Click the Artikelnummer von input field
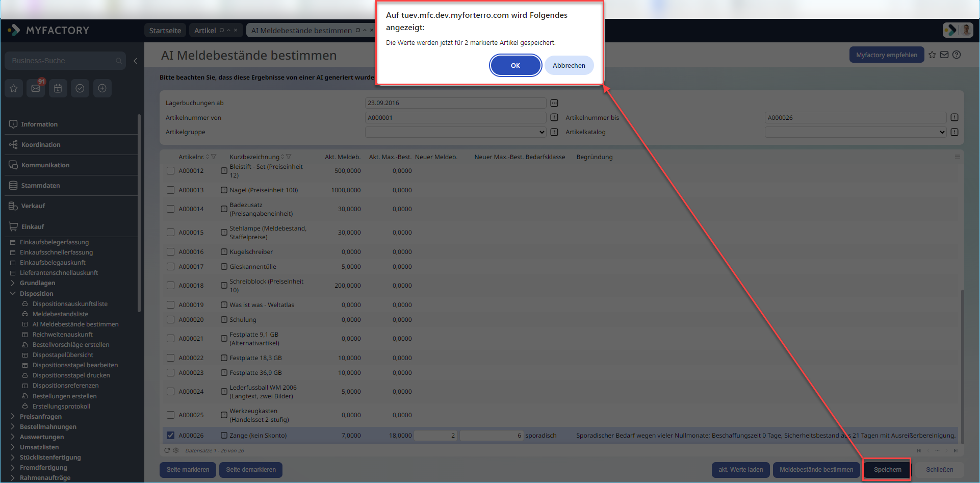This screenshot has height=483, width=980. click(x=456, y=118)
